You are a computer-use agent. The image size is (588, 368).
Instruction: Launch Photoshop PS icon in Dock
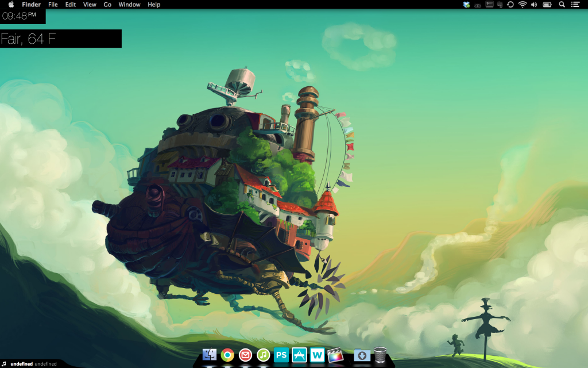point(281,354)
